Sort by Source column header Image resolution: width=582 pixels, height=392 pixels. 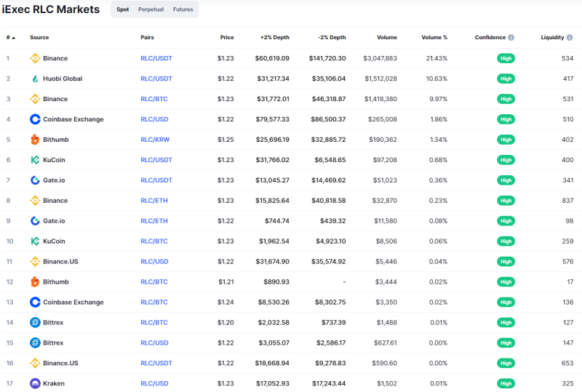click(39, 38)
